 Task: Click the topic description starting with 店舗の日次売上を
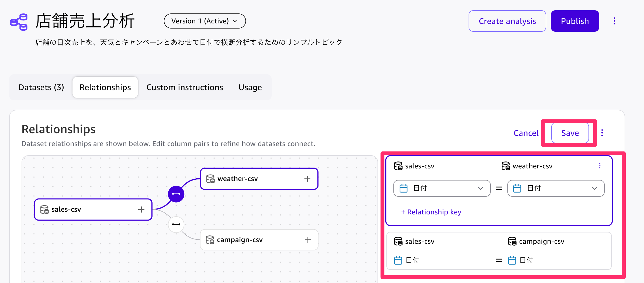[x=189, y=42]
